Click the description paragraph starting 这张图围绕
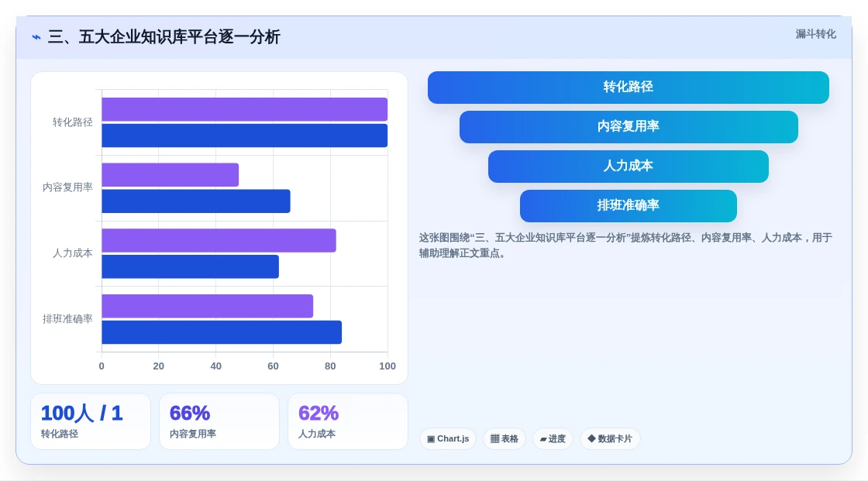This screenshot has height=481, width=868. pyautogui.click(x=625, y=246)
